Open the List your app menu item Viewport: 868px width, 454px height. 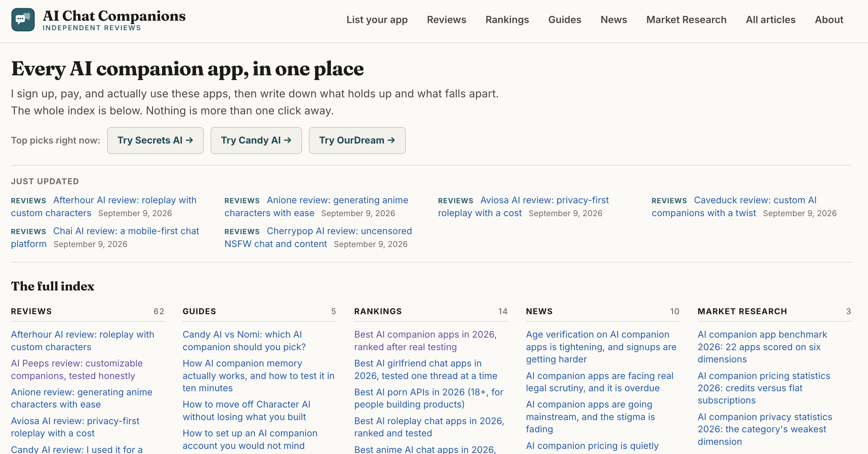[377, 20]
